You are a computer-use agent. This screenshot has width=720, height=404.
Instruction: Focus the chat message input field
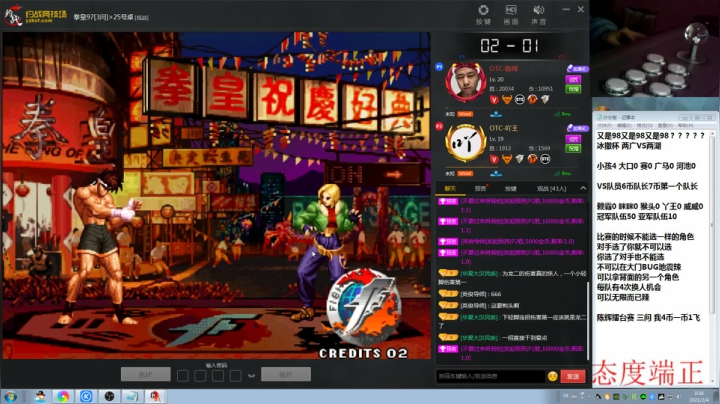[490, 376]
